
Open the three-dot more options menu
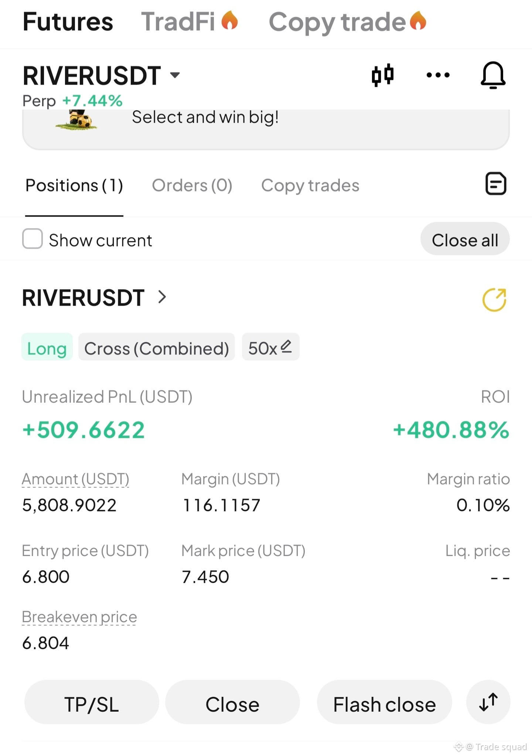coord(438,75)
